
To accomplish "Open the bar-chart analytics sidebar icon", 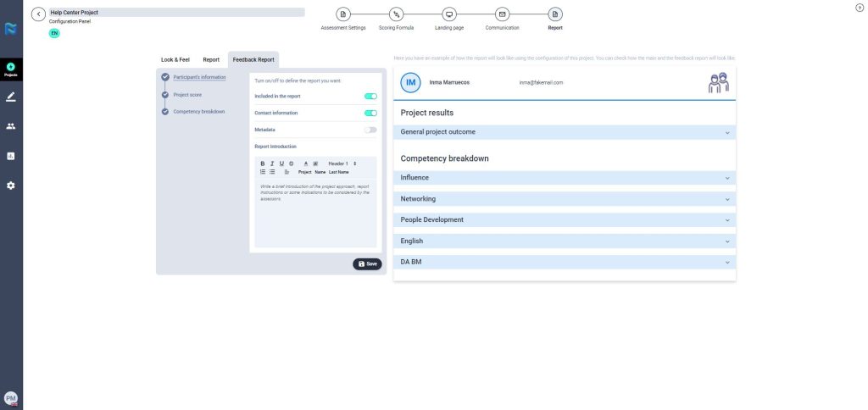I will coord(11,156).
